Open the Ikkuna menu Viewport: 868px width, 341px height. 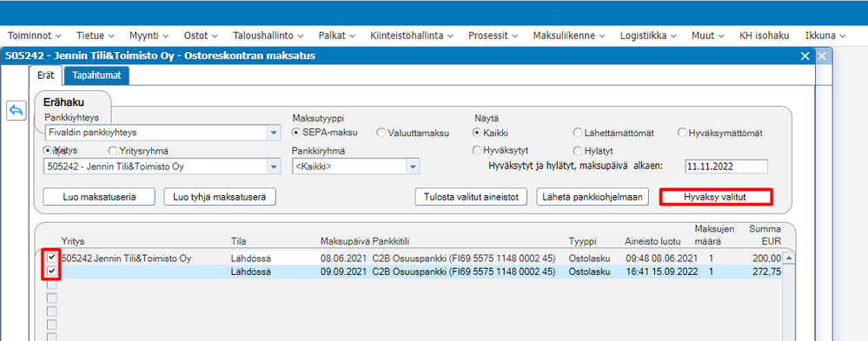[x=825, y=36]
